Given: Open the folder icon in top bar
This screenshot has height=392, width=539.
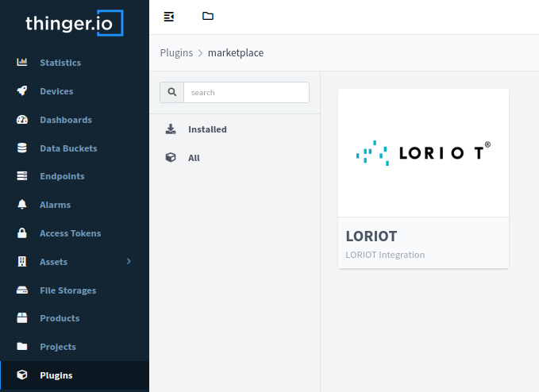Looking at the screenshot, I should pos(208,17).
